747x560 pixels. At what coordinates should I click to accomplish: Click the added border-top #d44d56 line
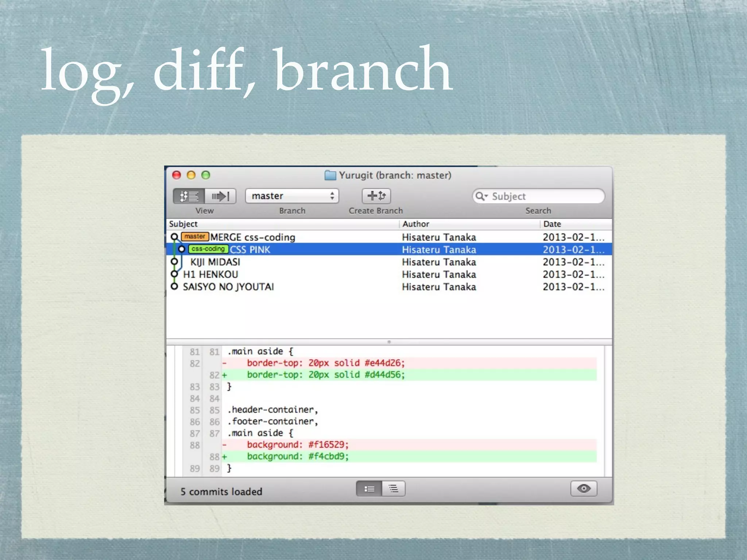tap(409, 375)
